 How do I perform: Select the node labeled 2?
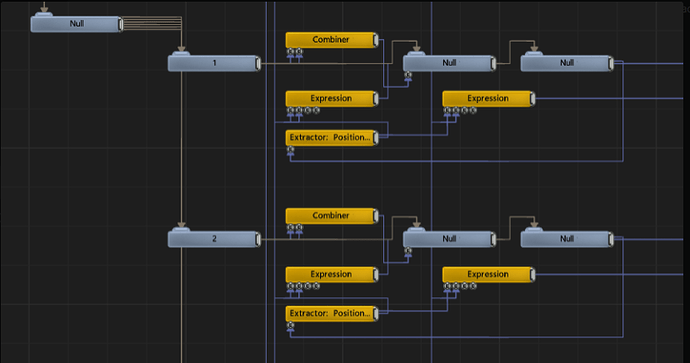tap(214, 239)
